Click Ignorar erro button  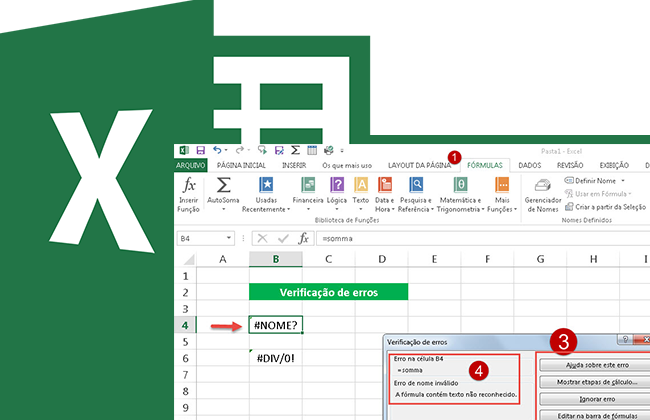597,399
